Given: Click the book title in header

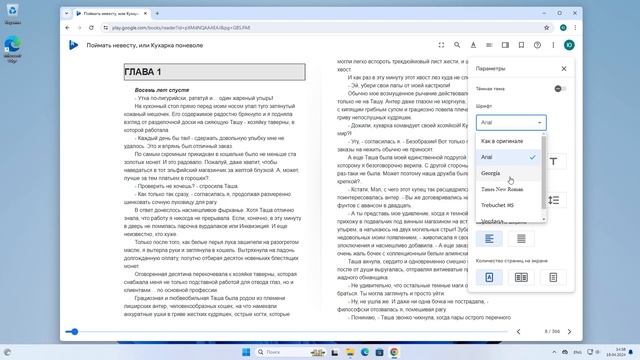Looking at the screenshot, I should click(x=144, y=45).
